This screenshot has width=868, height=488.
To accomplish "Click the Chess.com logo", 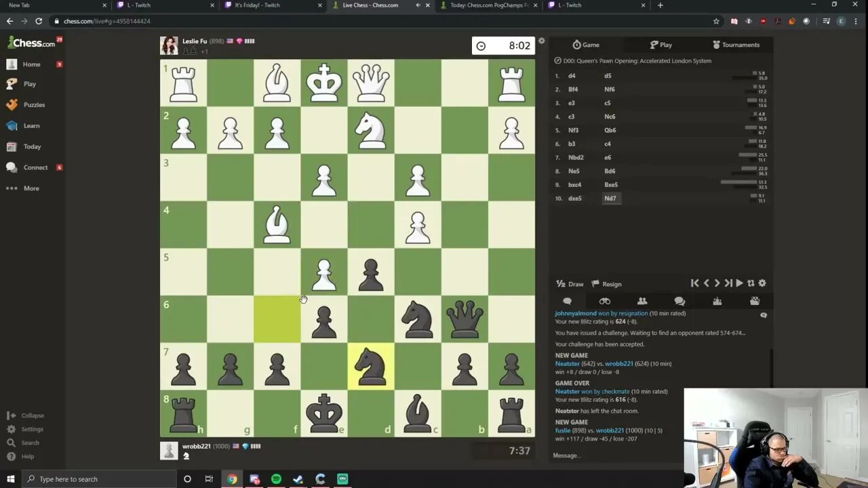I will [x=31, y=43].
